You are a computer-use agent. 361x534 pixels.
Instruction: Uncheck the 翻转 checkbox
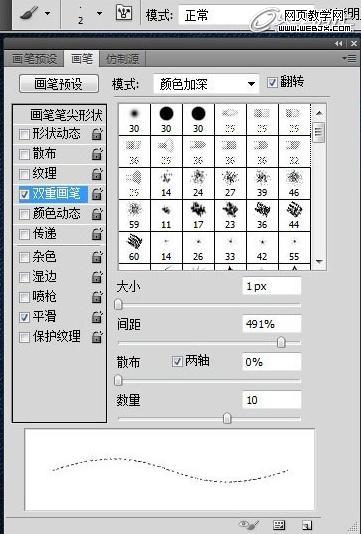point(272,82)
